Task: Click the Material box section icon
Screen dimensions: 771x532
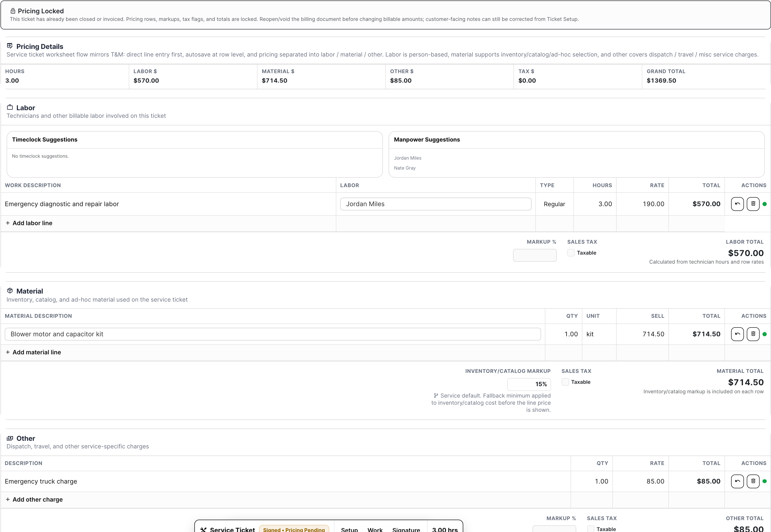Action: click(x=10, y=291)
